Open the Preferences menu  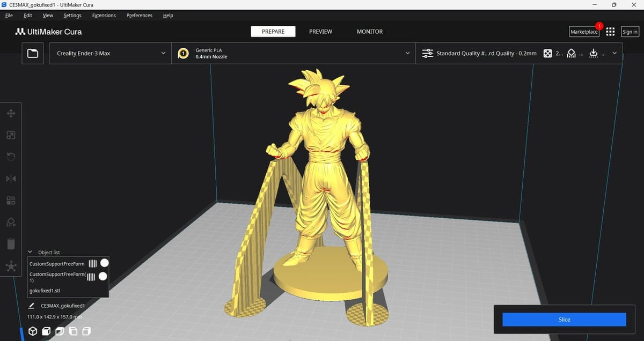click(x=140, y=16)
